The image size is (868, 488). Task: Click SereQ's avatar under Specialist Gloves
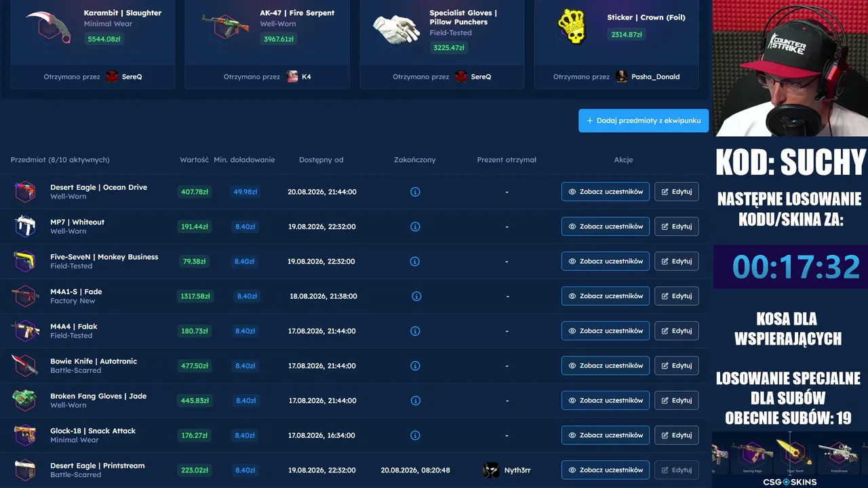pyautogui.click(x=461, y=77)
